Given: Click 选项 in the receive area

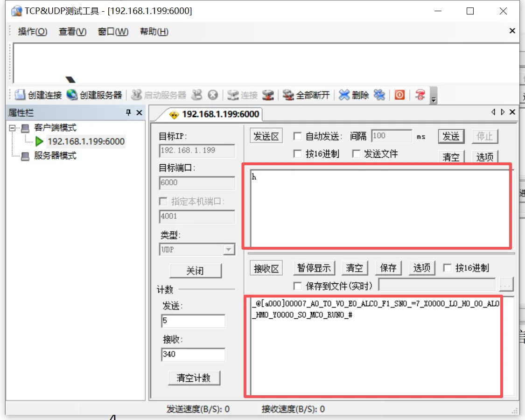Looking at the screenshot, I should pos(422,268).
